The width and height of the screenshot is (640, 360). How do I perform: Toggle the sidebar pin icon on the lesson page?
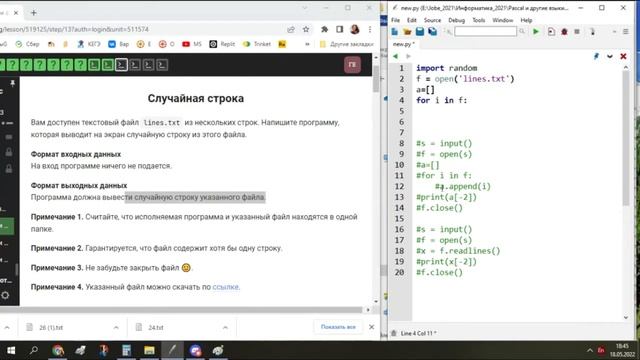(x=12, y=83)
